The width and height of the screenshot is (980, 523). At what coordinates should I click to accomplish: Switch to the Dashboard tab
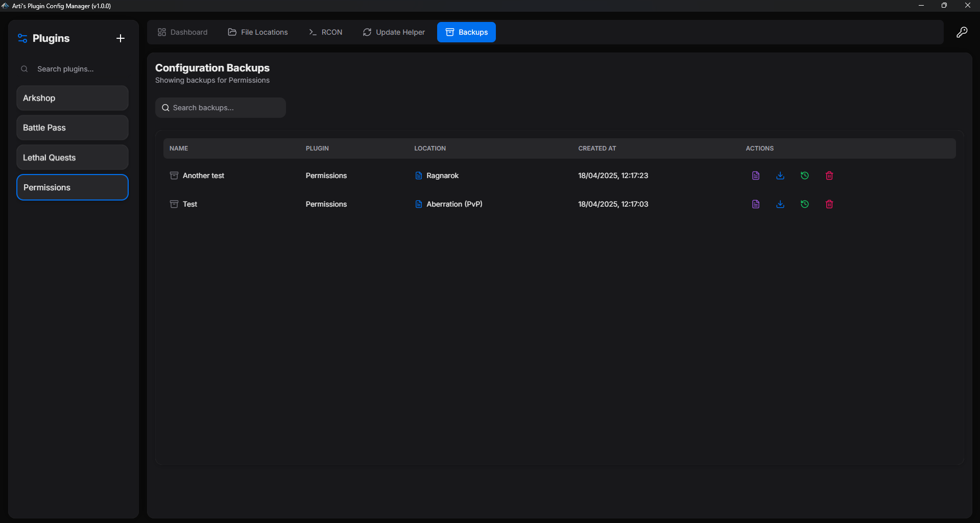(183, 32)
